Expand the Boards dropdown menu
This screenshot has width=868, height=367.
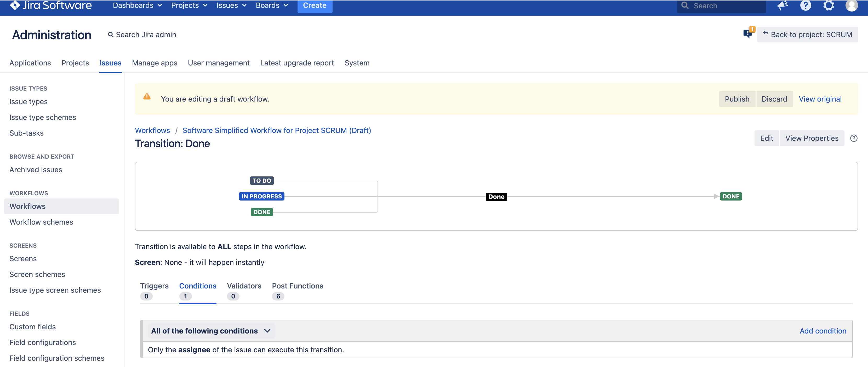pos(272,5)
